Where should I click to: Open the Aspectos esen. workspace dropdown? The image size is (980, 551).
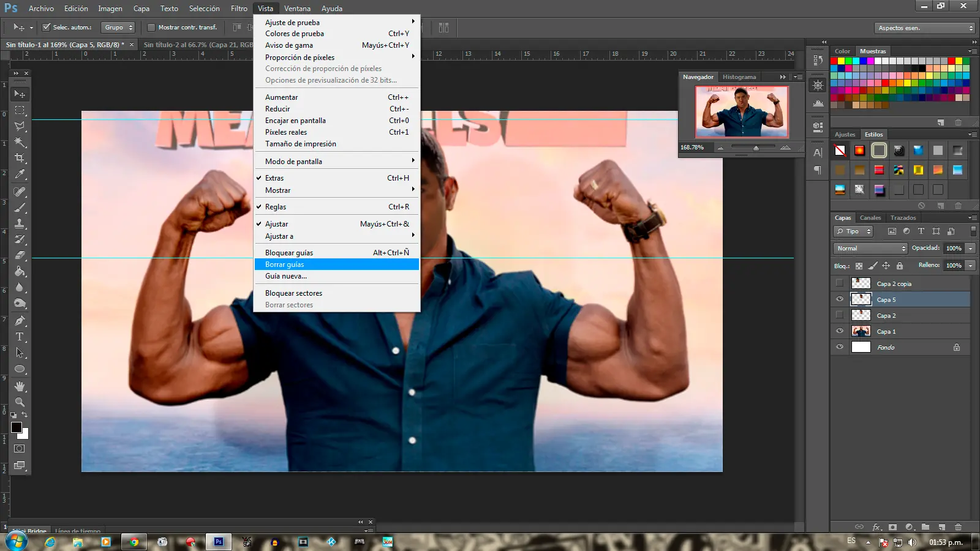coord(924,28)
